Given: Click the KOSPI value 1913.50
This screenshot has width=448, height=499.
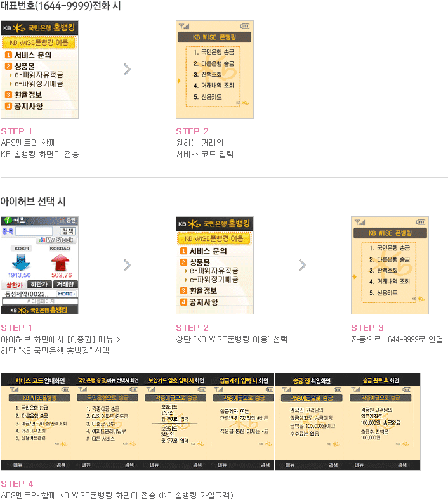Looking at the screenshot, I should point(20,275).
